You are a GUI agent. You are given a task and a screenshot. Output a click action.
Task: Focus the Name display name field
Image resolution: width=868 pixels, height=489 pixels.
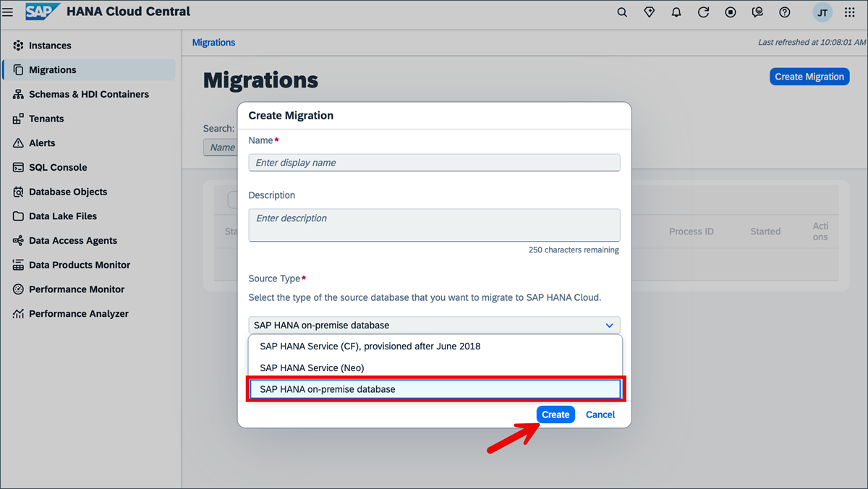(x=434, y=163)
